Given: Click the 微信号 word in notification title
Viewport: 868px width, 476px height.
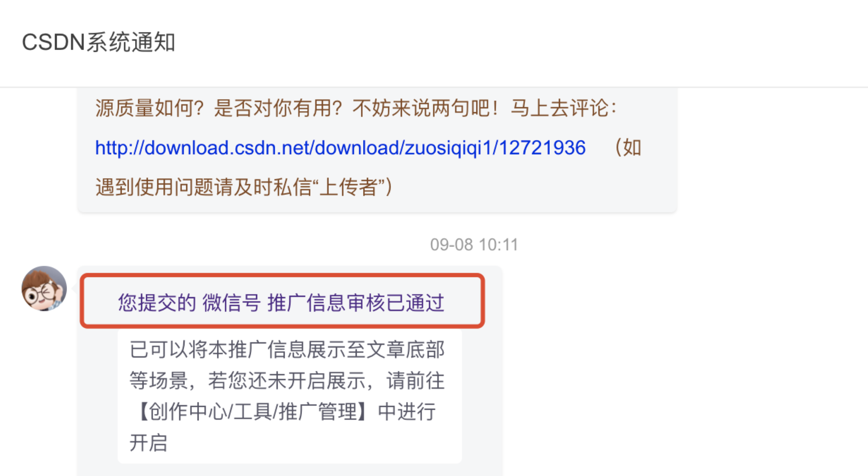Looking at the screenshot, I should (x=232, y=303).
